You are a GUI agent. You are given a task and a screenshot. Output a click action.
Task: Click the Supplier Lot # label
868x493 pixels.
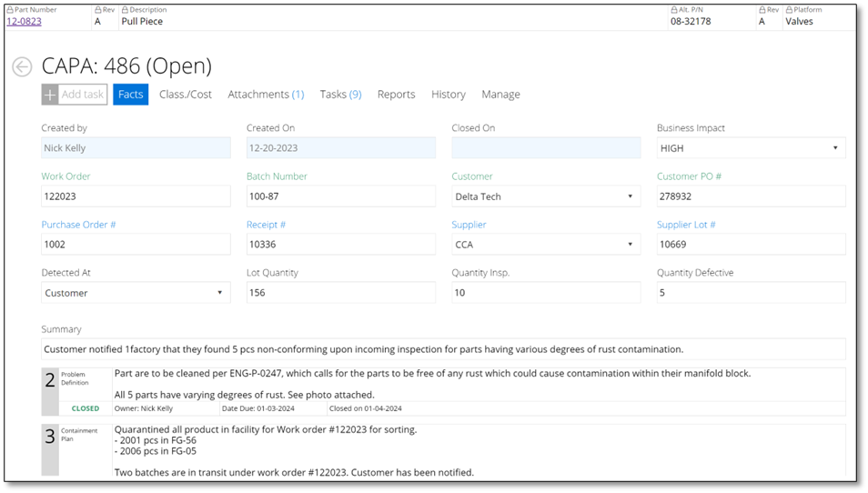pyautogui.click(x=686, y=225)
